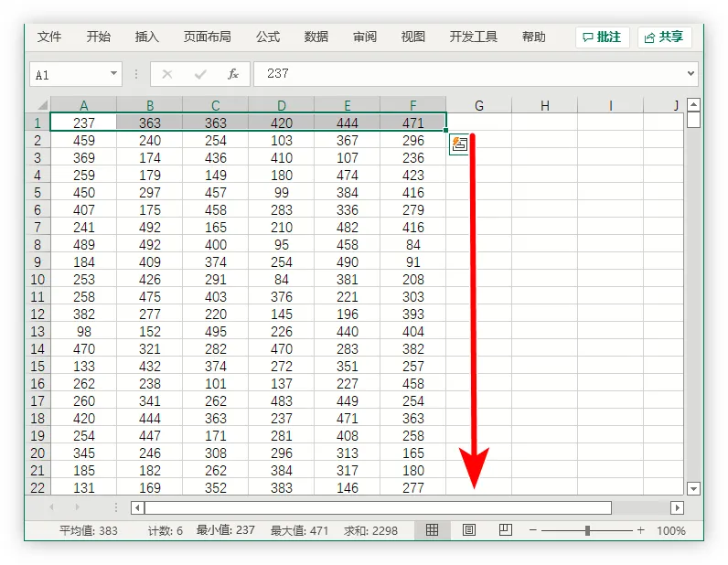This screenshot has width=728, height=565.
Task: Open the 插入 tab
Action: pos(146,37)
